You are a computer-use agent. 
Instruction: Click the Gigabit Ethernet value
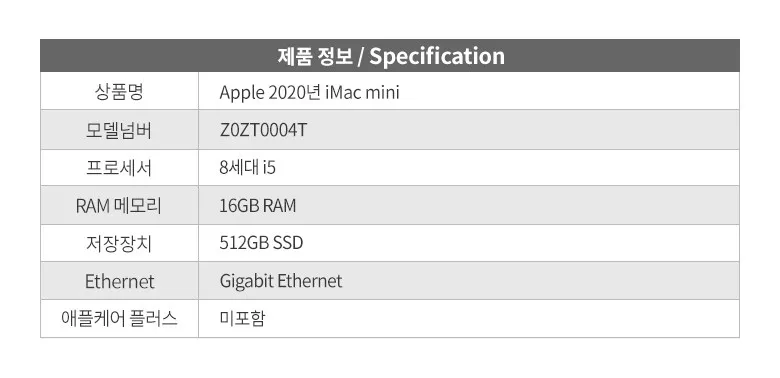(281, 281)
